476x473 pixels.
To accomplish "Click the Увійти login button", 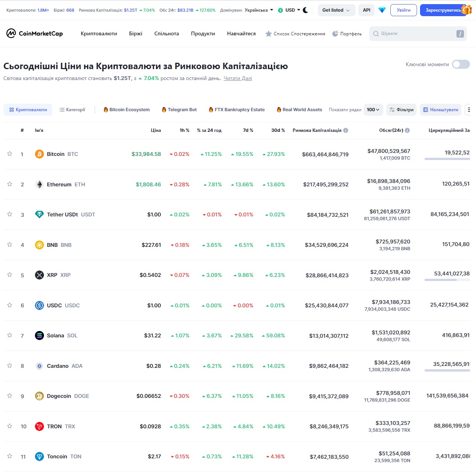I will coord(403,10).
